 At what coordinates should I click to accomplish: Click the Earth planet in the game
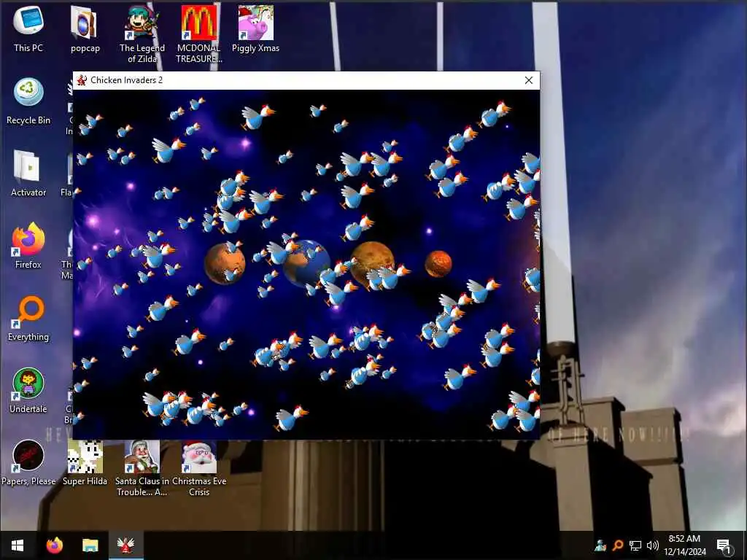tap(306, 263)
